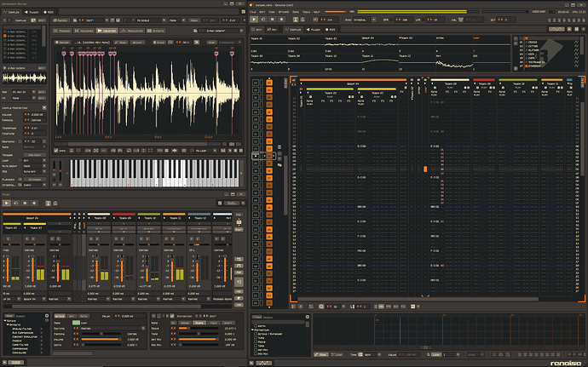Screen dimensions: 588x367
Task: Toggle Distortion device enabled checkbox
Action: (x=172, y=316)
